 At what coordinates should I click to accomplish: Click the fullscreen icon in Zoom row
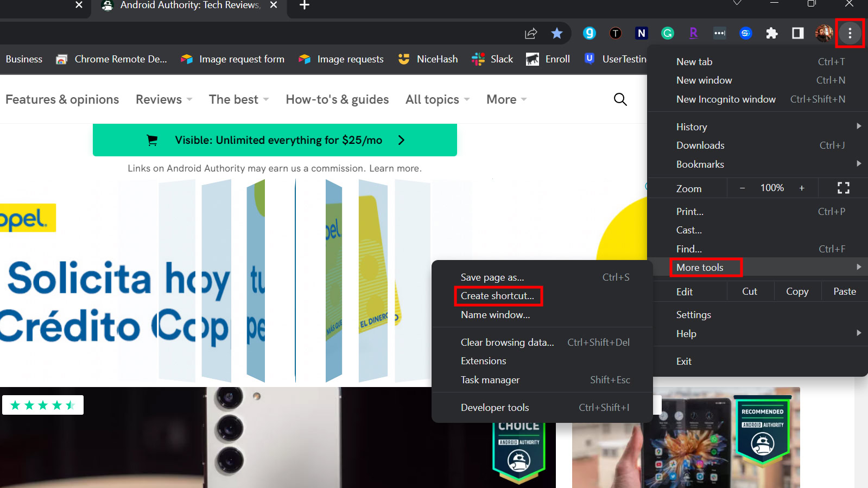(x=844, y=188)
